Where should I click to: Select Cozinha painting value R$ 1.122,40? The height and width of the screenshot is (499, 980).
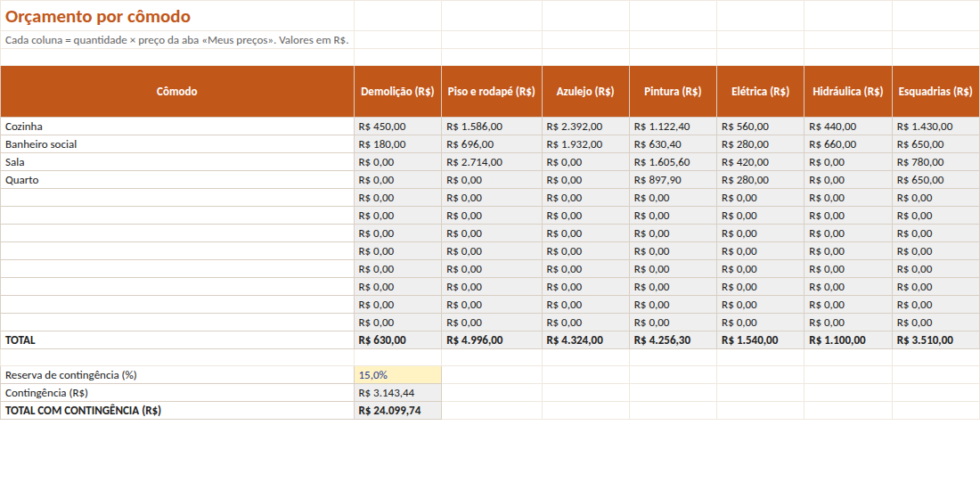point(674,127)
